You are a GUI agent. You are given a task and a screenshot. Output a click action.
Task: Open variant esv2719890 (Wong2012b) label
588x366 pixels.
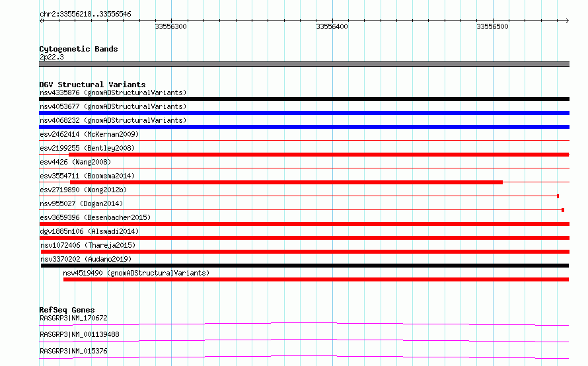(83, 190)
